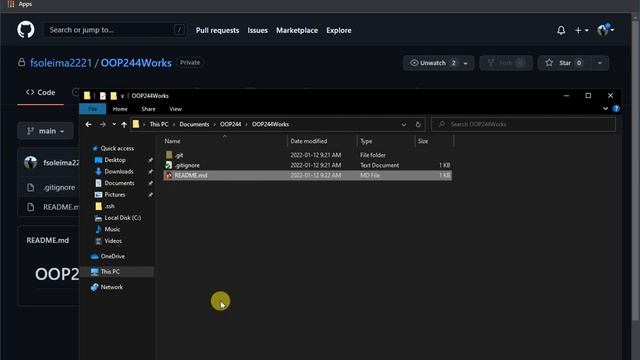Expand the Explorer ribbon chevron
The width and height of the screenshot is (640, 360).
click(606, 109)
